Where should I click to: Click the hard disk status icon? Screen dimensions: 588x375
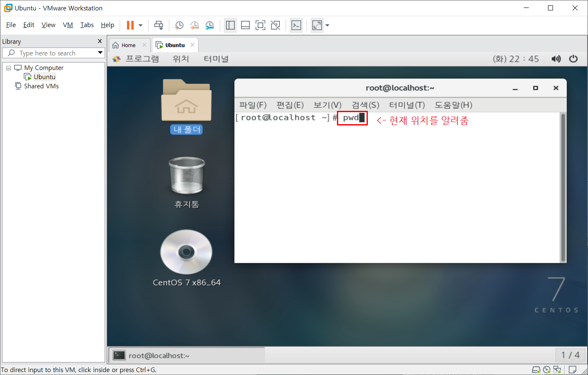536,370
